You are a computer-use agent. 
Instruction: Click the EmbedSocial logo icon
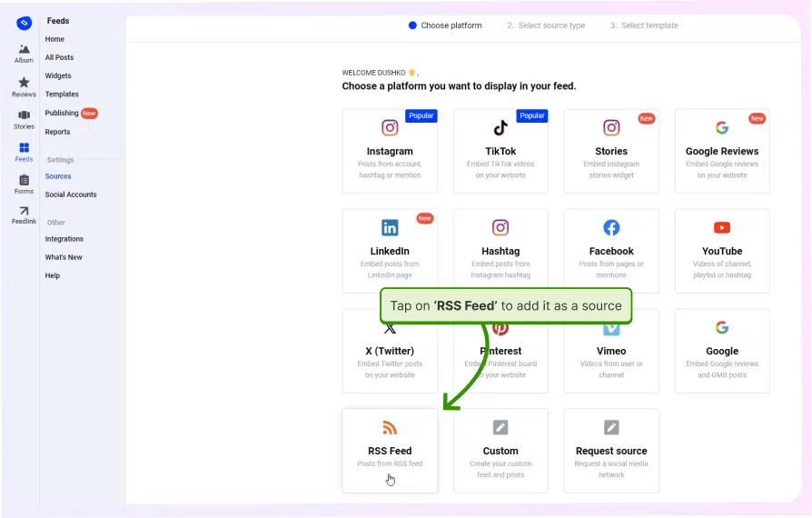coord(24,23)
